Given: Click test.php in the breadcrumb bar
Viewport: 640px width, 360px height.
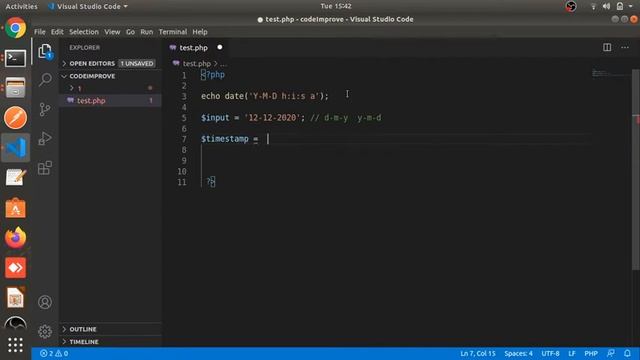Looking at the screenshot, I should pos(196,64).
